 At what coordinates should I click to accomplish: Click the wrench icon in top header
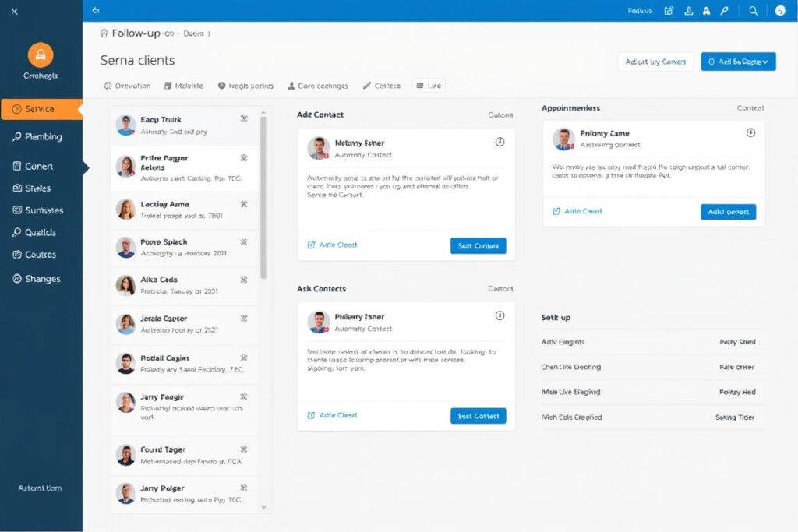click(725, 11)
